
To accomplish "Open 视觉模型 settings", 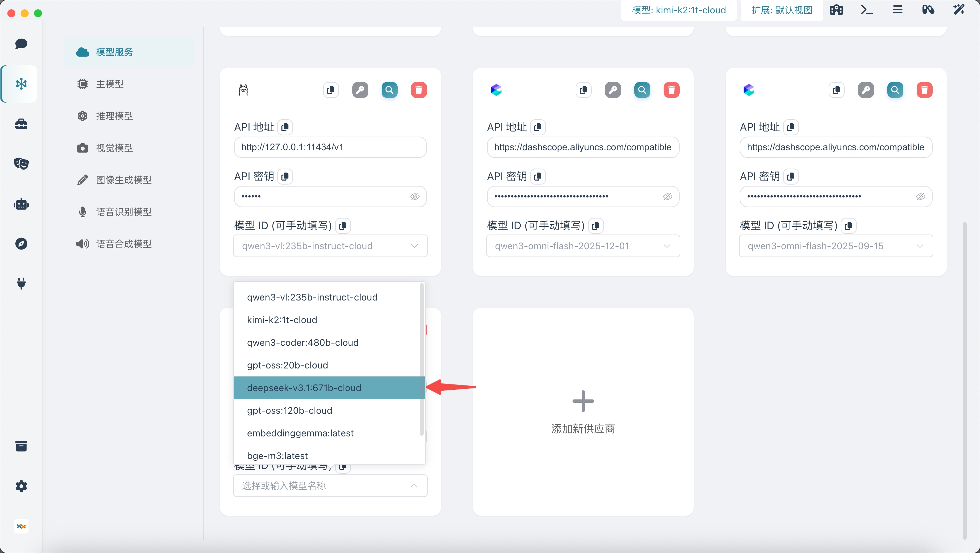I will tap(129, 148).
